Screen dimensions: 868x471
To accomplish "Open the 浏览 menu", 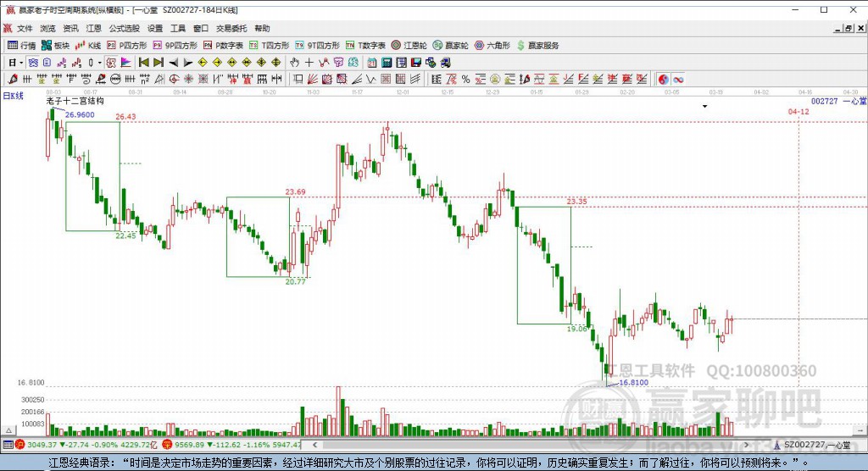I will click(47, 28).
